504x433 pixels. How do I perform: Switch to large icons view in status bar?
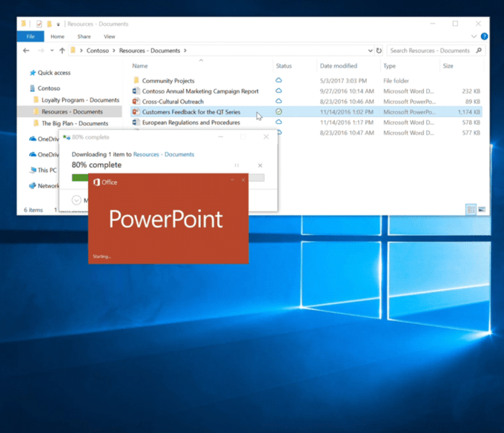(x=482, y=210)
